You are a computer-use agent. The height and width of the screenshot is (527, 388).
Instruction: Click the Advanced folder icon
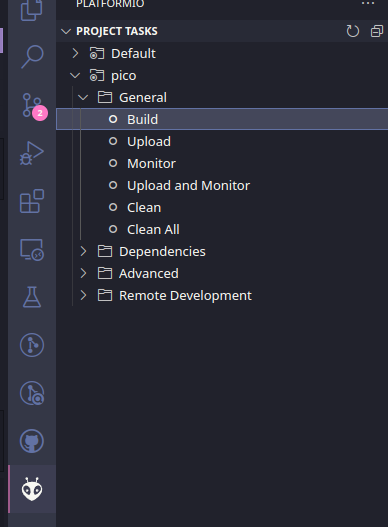point(105,273)
